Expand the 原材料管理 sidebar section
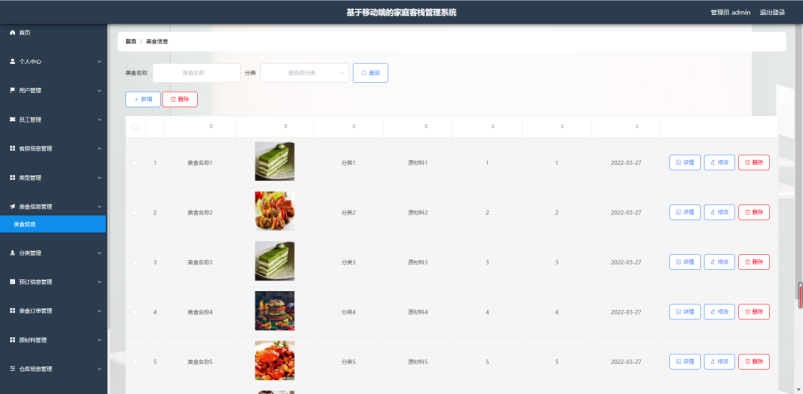 54,340
